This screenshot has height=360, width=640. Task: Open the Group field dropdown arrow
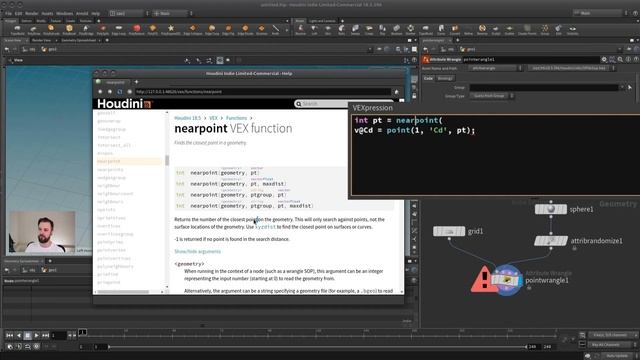point(622,87)
